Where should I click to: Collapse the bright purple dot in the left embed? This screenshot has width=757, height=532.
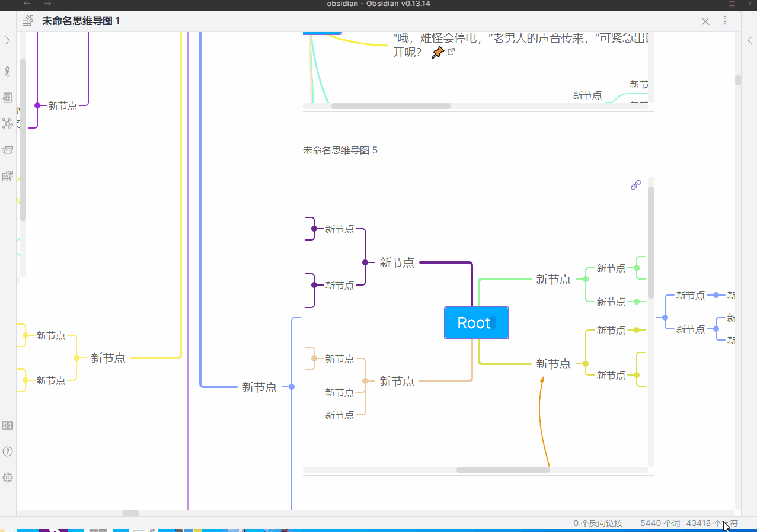37,105
